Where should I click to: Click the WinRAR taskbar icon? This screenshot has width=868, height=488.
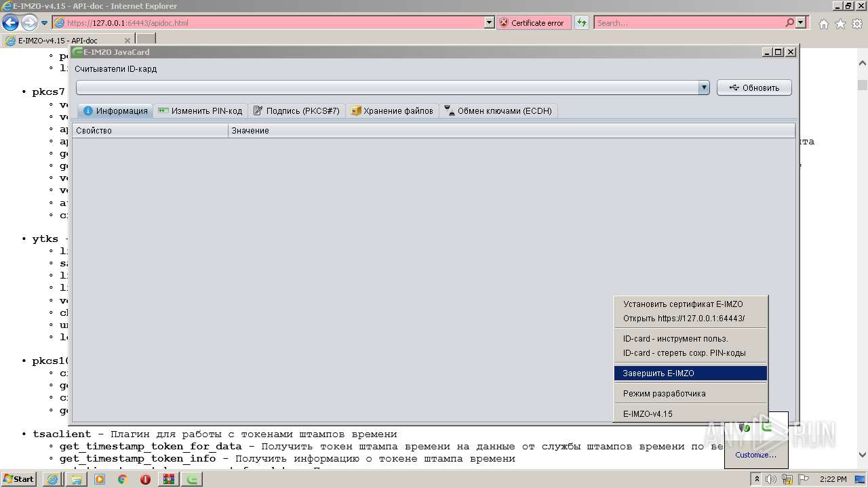(x=169, y=479)
